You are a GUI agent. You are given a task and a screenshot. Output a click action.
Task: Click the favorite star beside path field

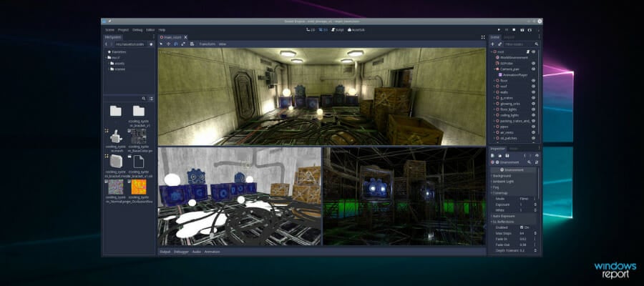click(151, 44)
